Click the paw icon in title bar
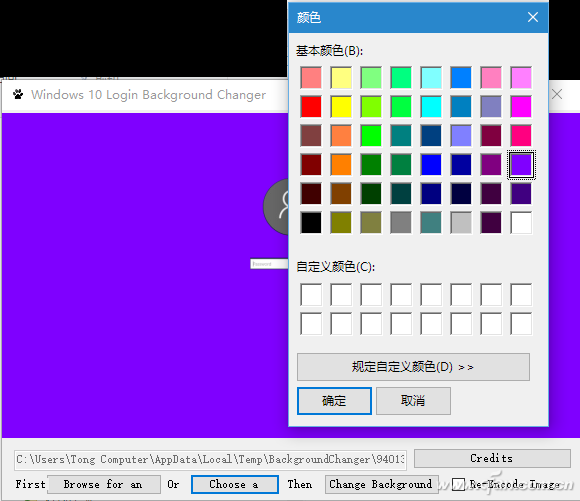The height and width of the screenshot is (501, 580). 18,94
